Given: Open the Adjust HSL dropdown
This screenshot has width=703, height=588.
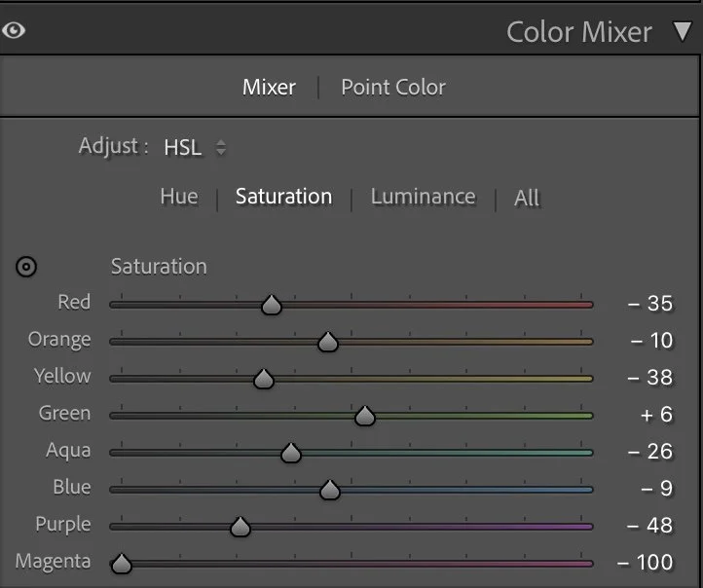Looking at the screenshot, I should point(195,147).
